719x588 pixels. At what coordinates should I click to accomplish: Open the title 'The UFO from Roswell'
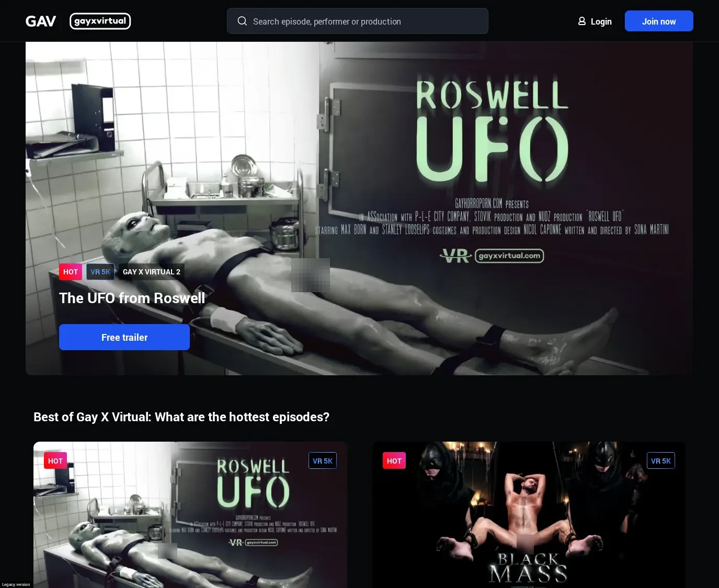click(x=132, y=298)
